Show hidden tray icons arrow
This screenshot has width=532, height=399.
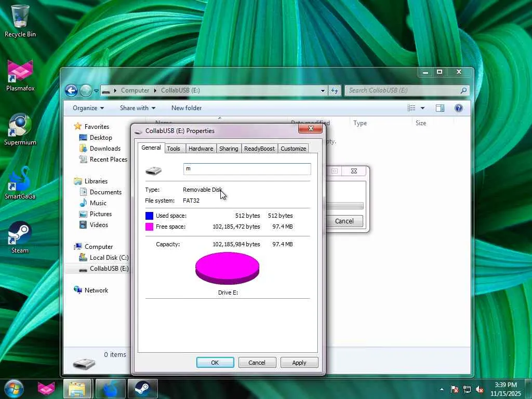click(442, 390)
